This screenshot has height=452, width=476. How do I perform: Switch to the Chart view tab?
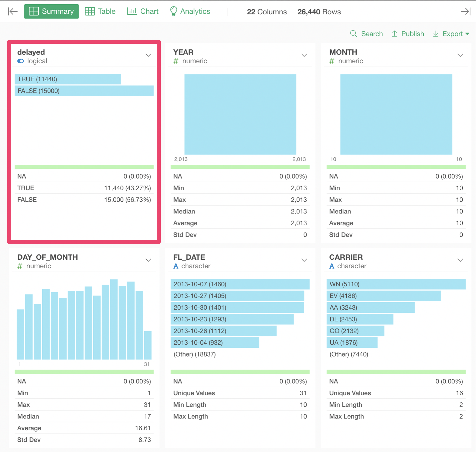[143, 11]
